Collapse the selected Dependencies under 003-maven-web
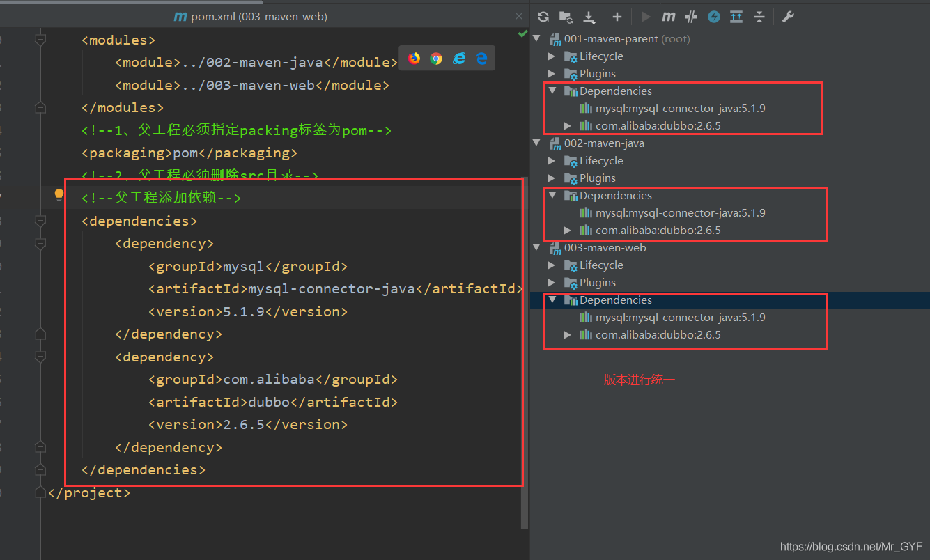930x560 pixels. pos(552,300)
